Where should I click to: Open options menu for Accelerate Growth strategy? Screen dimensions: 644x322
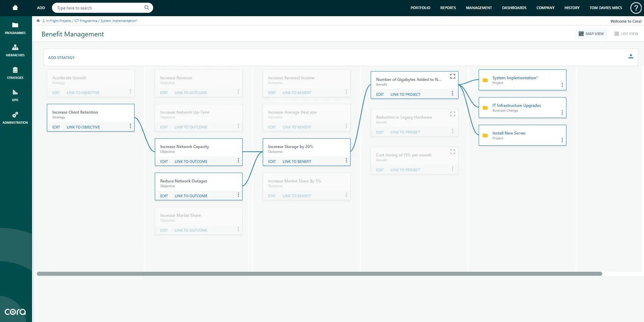[x=130, y=92]
